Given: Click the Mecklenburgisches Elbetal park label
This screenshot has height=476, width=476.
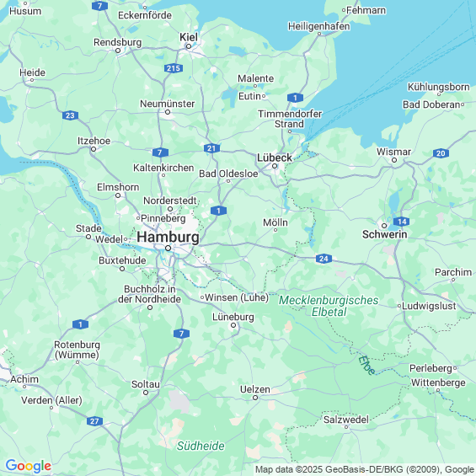Looking at the screenshot, I should click(329, 306).
